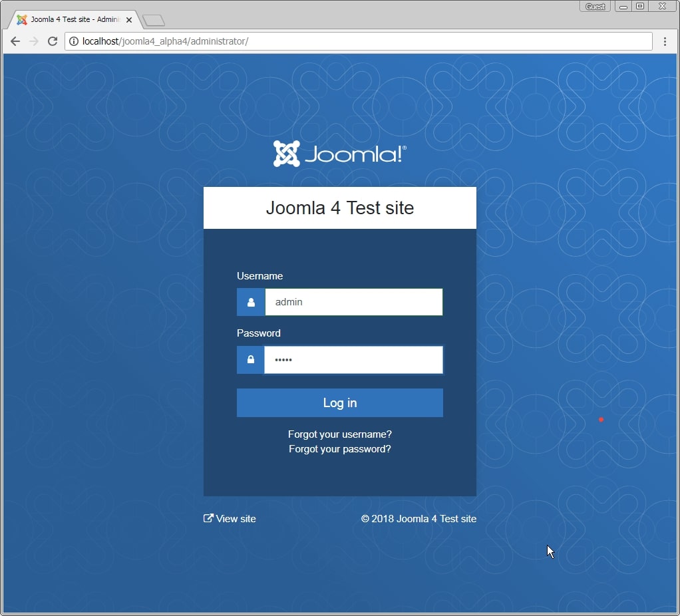Focus the Password input field

click(354, 359)
